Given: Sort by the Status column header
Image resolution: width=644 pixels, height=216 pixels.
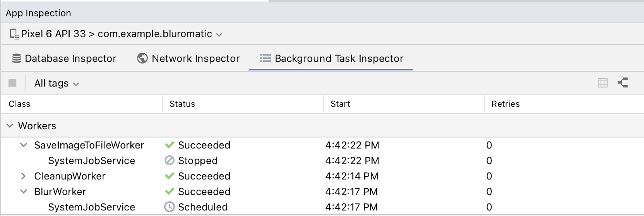Looking at the screenshot, I should 182,104.
